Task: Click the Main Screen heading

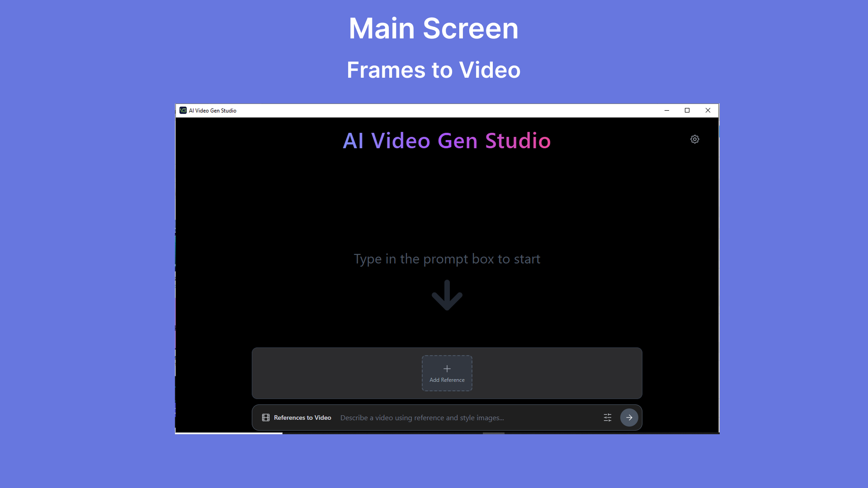Action: pos(434,28)
